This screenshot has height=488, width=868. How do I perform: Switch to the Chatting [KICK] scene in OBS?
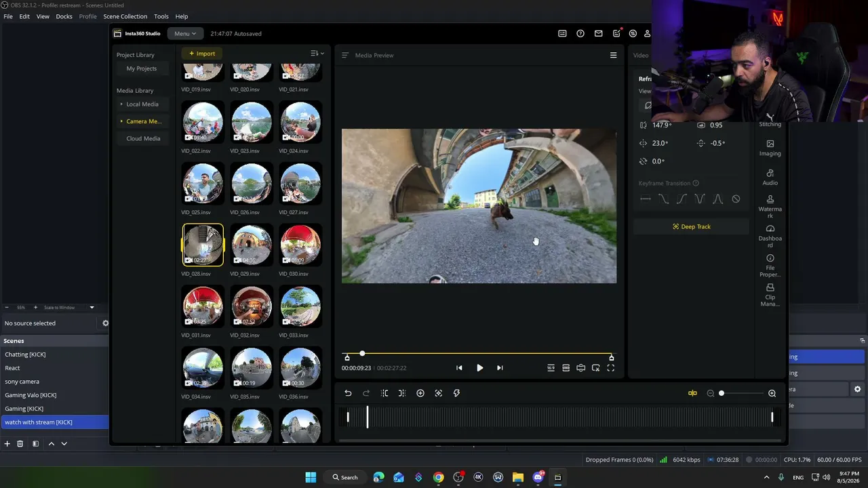point(54,354)
